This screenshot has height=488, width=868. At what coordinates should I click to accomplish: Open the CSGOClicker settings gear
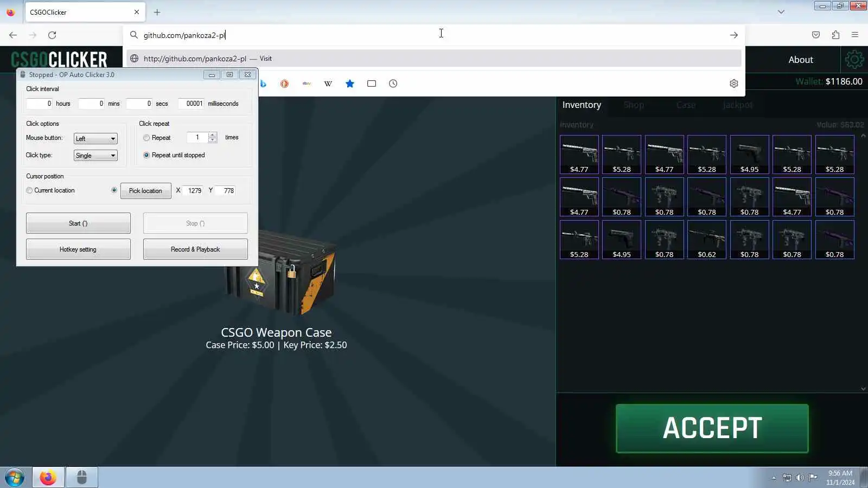[854, 59]
